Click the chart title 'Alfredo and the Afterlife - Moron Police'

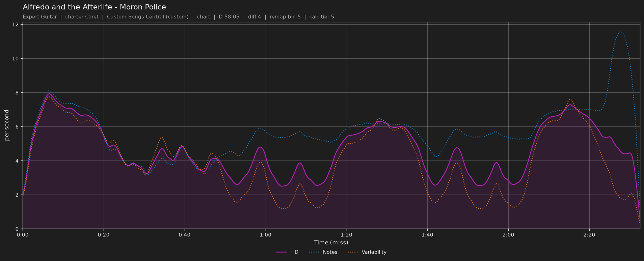click(94, 7)
